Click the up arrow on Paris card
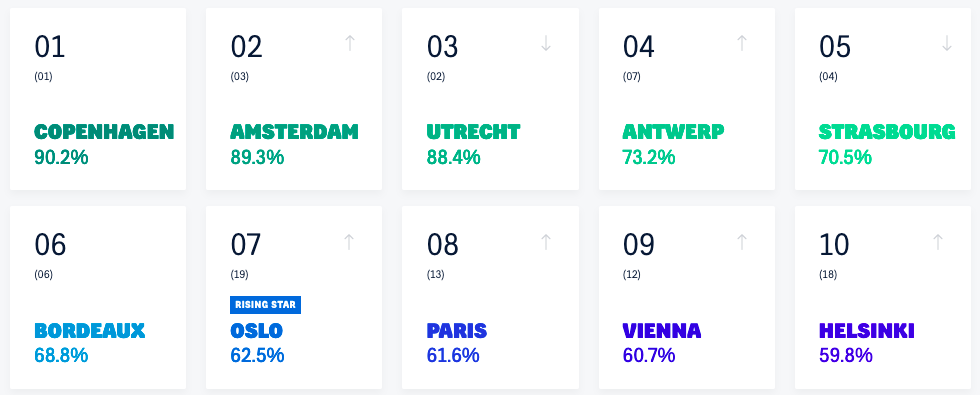This screenshot has width=980, height=395. click(546, 242)
